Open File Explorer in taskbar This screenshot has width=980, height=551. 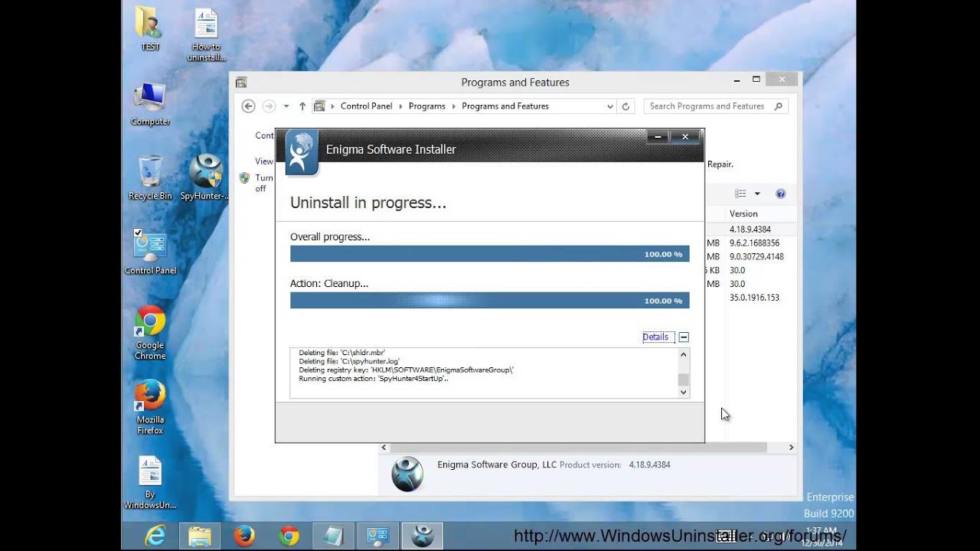pyautogui.click(x=200, y=536)
